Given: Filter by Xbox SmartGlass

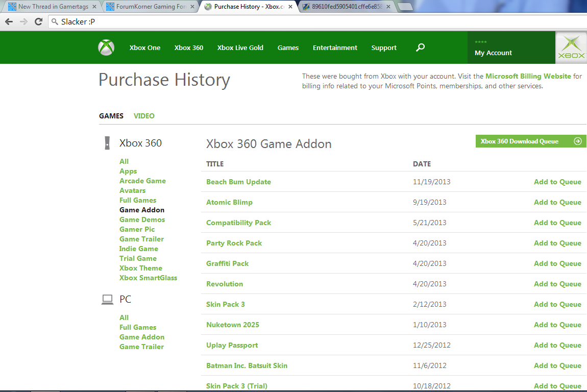Looking at the screenshot, I should 148,278.
